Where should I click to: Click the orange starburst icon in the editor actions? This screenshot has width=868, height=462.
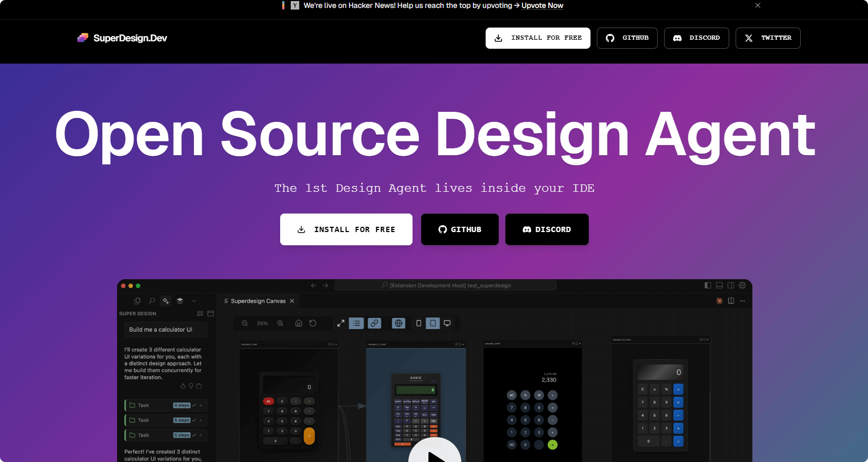pyautogui.click(x=719, y=301)
